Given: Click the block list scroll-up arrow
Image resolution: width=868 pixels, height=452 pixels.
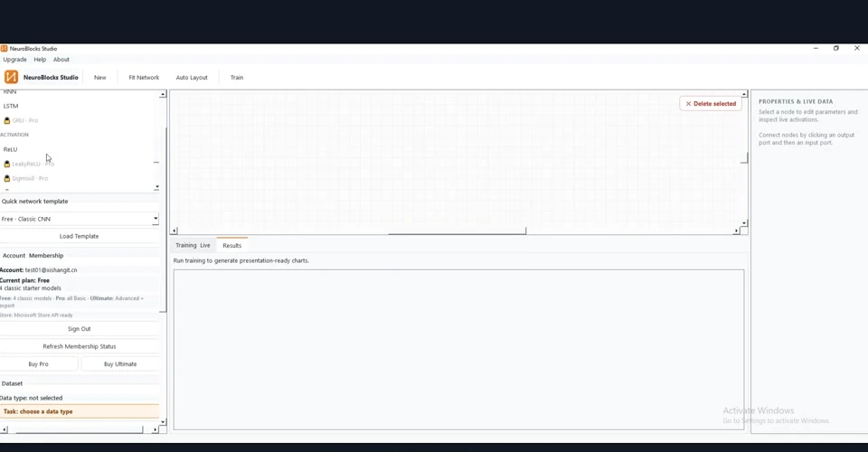Looking at the screenshot, I should click(x=163, y=95).
